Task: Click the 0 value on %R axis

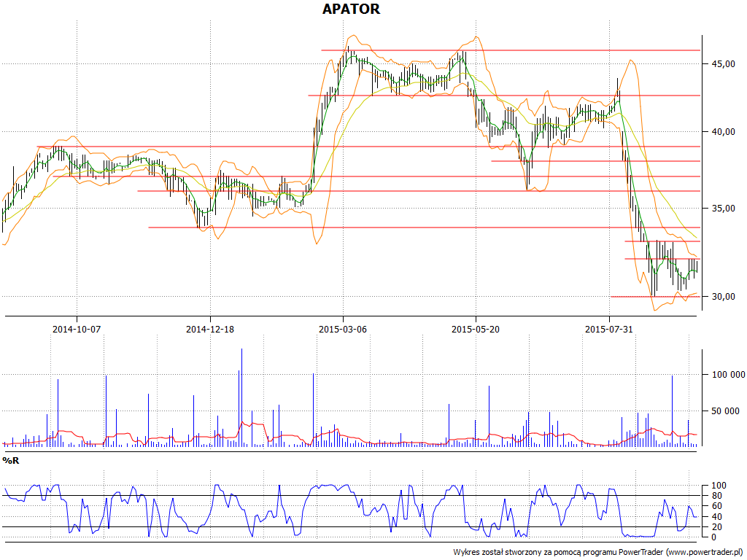Action: click(713, 537)
